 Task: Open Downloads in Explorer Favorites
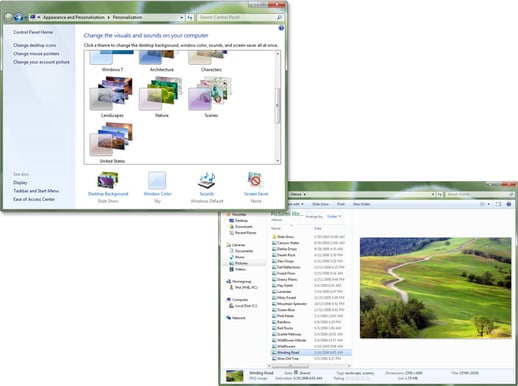pos(241,227)
